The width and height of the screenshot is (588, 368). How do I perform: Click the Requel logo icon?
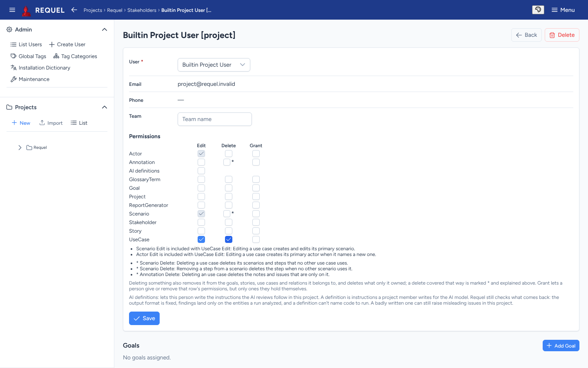[x=27, y=10]
